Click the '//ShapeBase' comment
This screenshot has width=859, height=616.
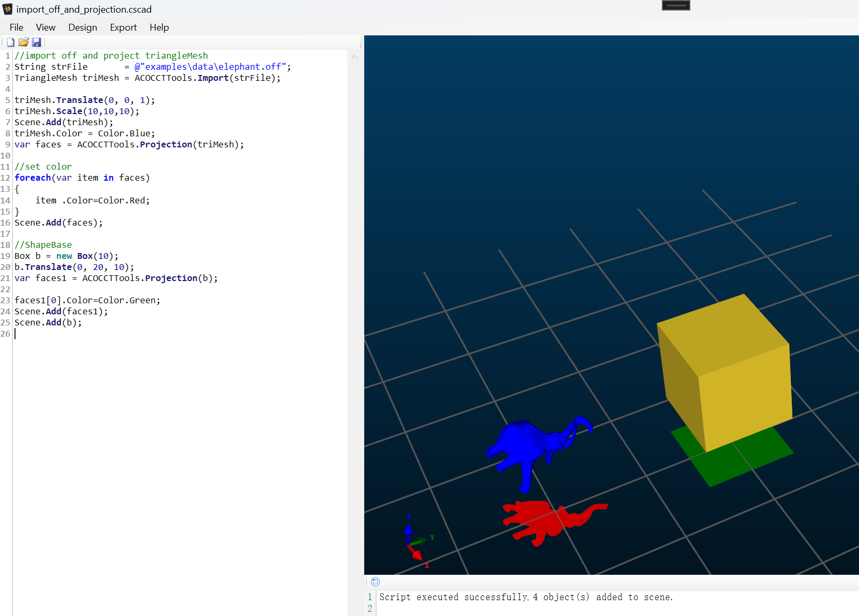click(43, 245)
